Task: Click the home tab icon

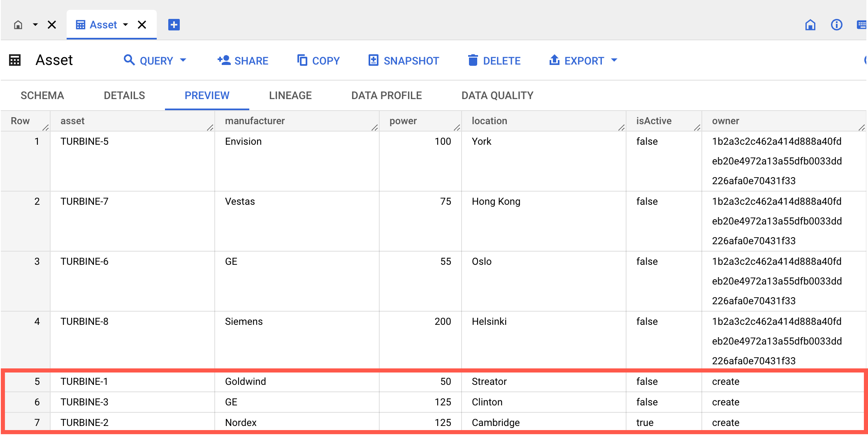Action: click(x=18, y=25)
